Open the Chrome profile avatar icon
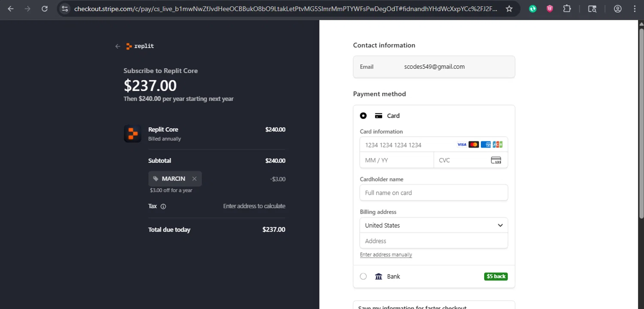This screenshot has height=309, width=644. click(617, 9)
